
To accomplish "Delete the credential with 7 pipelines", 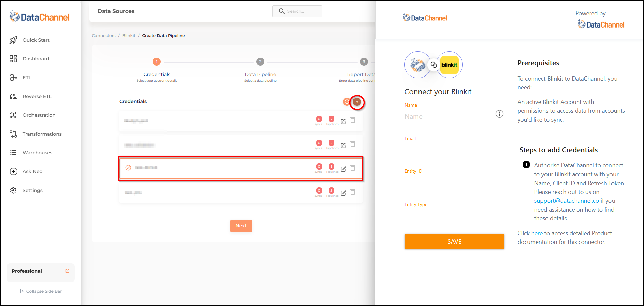I will (353, 120).
